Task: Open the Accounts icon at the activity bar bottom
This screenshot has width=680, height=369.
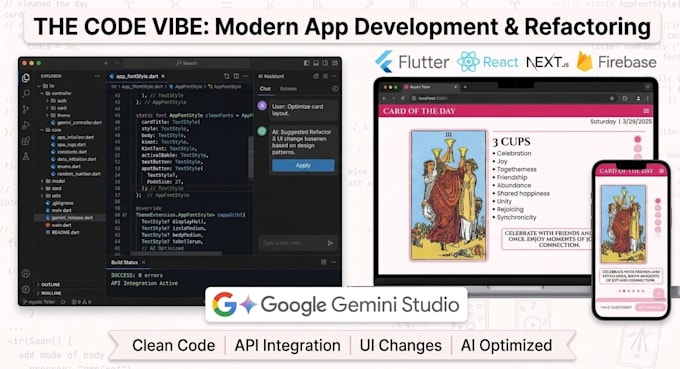Action: [x=26, y=273]
